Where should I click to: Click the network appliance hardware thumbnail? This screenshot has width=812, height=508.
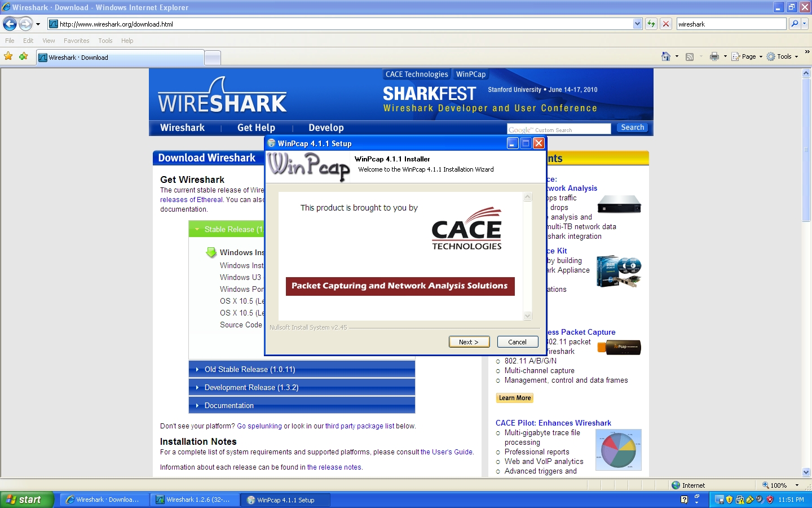click(619, 204)
